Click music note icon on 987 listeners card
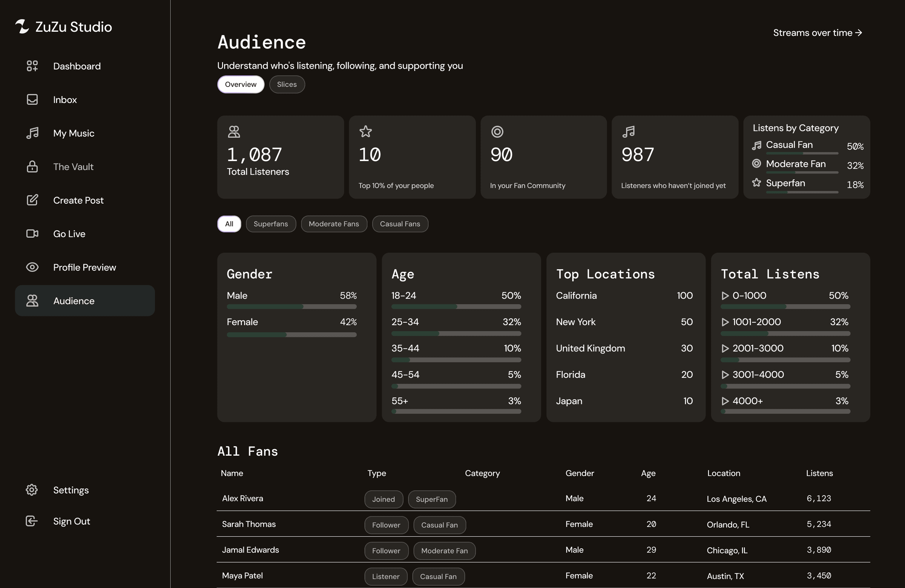Screen dimensions: 905x588 coord(629,132)
